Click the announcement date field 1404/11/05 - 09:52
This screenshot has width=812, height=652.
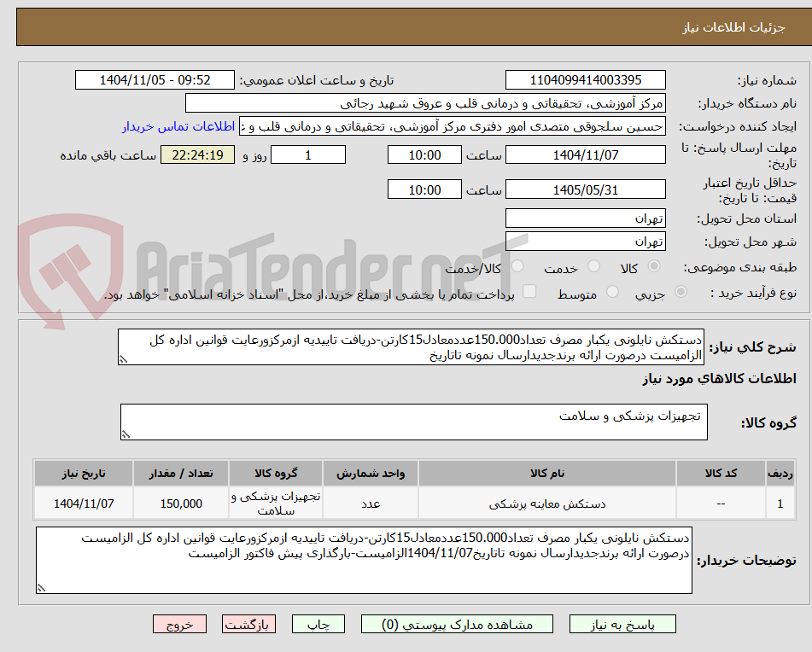coord(155,80)
